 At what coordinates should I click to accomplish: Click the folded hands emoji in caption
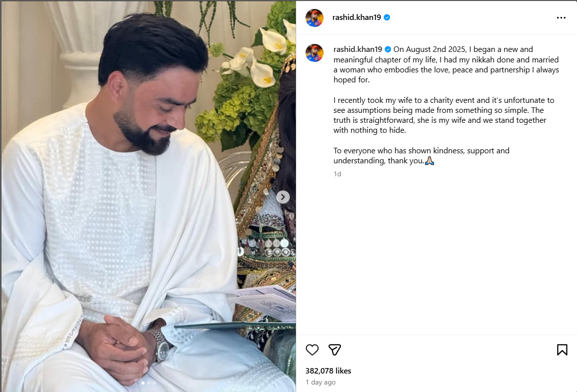click(429, 161)
